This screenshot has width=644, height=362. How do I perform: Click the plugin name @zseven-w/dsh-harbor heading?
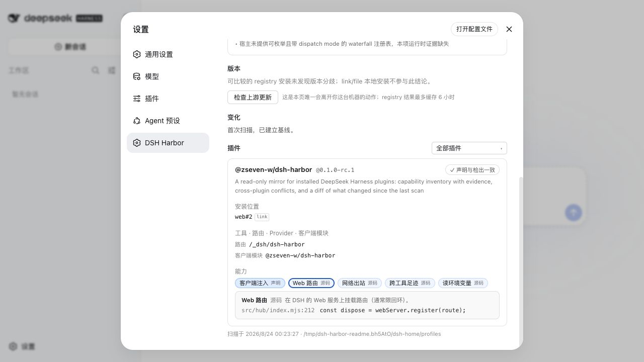[274, 170]
